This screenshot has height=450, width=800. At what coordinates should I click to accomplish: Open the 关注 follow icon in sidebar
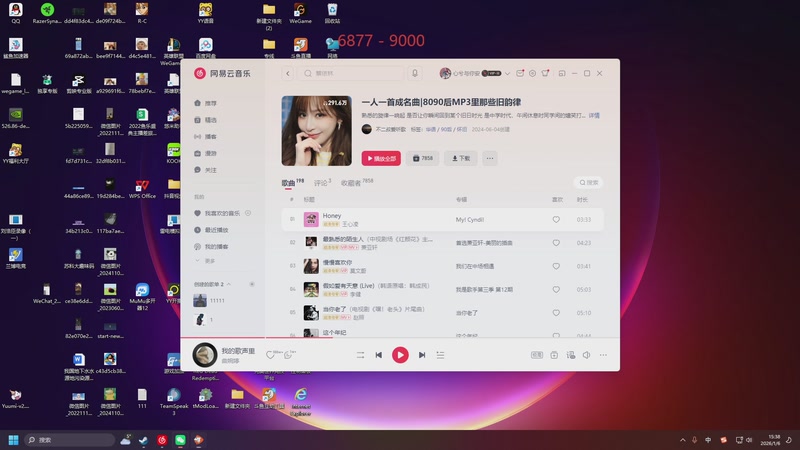click(197, 170)
